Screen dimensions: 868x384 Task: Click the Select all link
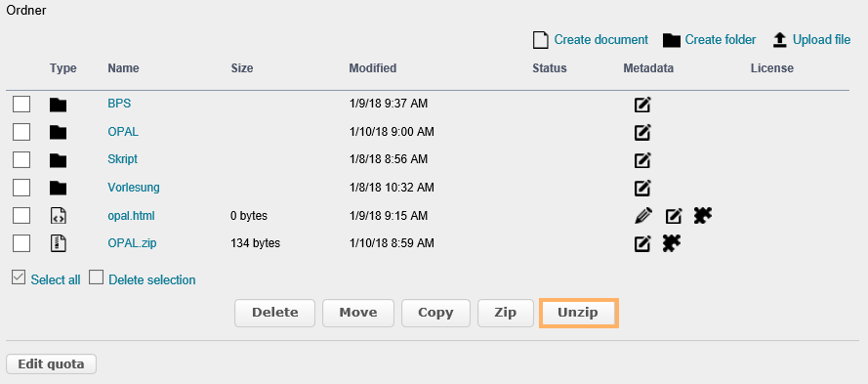pyautogui.click(x=56, y=279)
